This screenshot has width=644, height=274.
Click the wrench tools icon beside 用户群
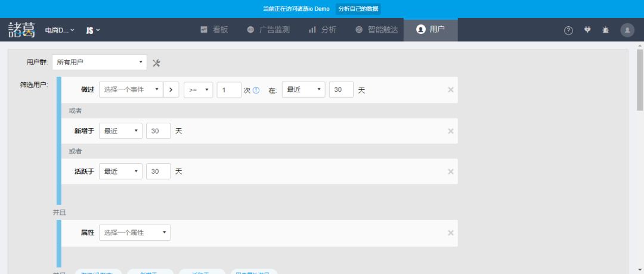tap(156, 63)
